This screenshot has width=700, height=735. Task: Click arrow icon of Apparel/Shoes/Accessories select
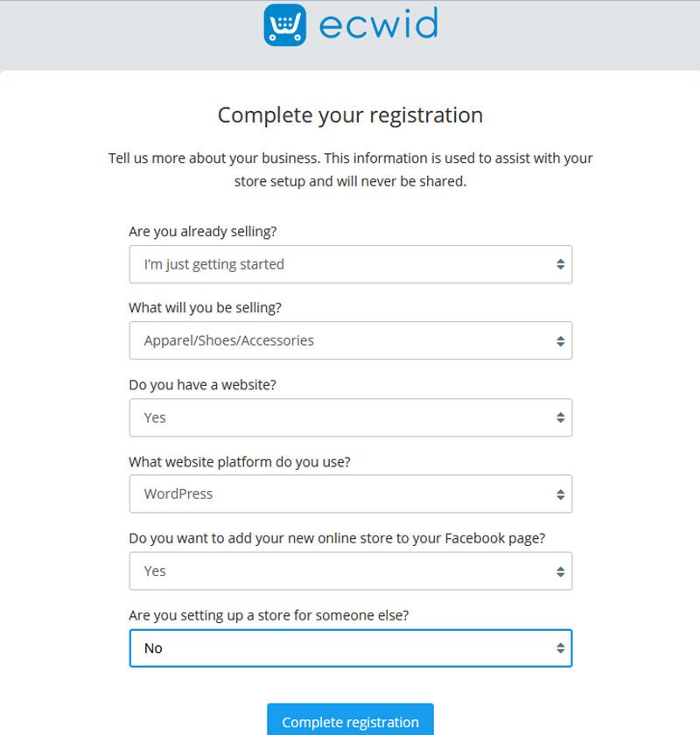pos(560,341)
